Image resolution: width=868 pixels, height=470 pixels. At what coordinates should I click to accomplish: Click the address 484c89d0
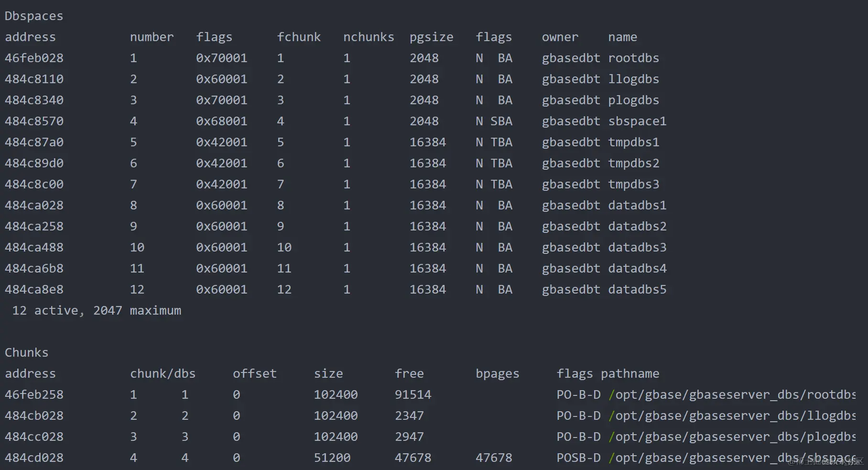coord(34,164)
